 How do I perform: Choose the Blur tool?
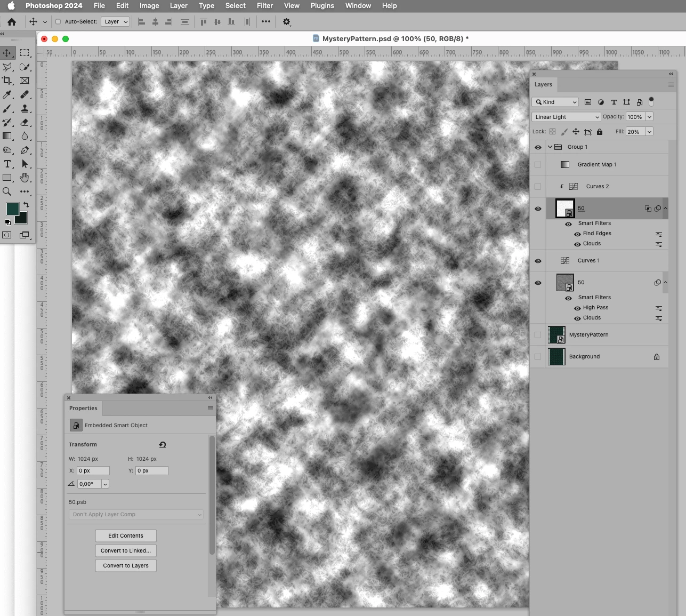(25, 136)
